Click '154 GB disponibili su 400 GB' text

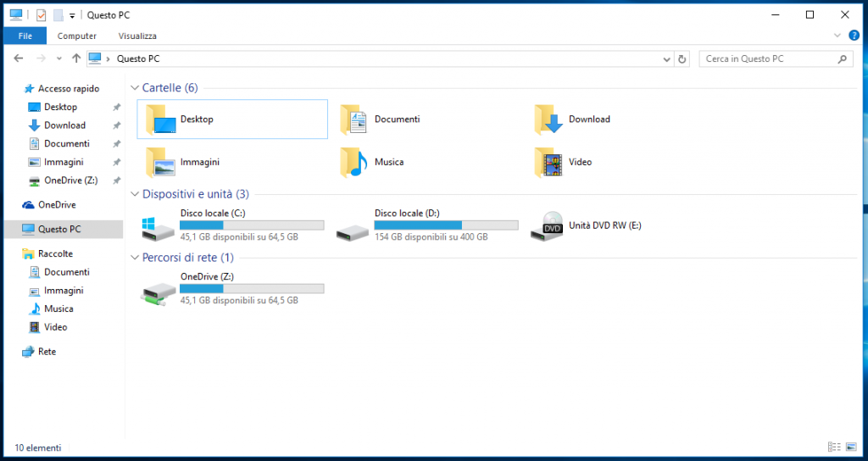pos(431,237)
